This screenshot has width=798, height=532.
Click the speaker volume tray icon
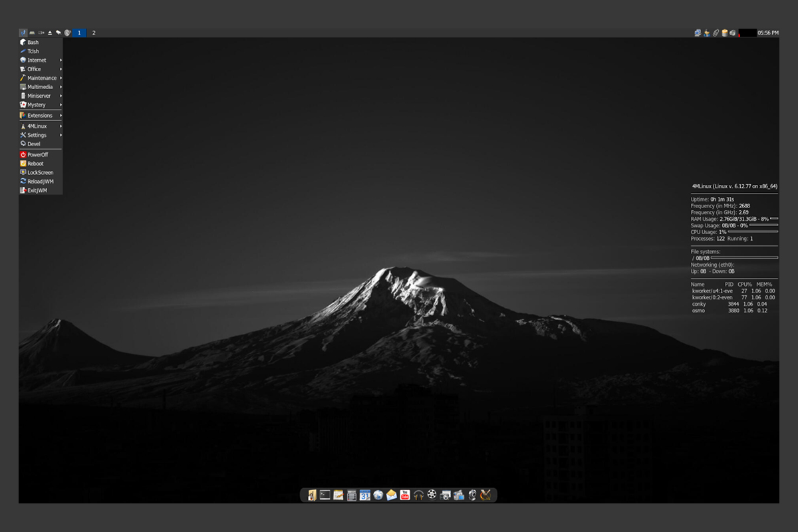click(x=733, y=33)
